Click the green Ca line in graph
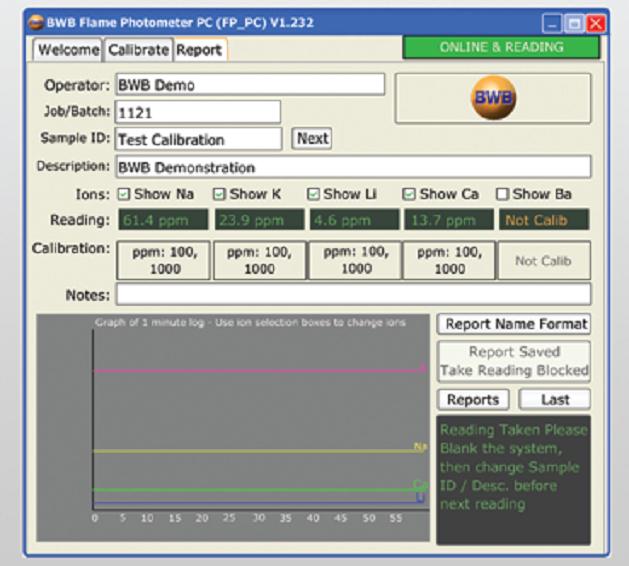The image size is (629, 566). pos(257,490)
